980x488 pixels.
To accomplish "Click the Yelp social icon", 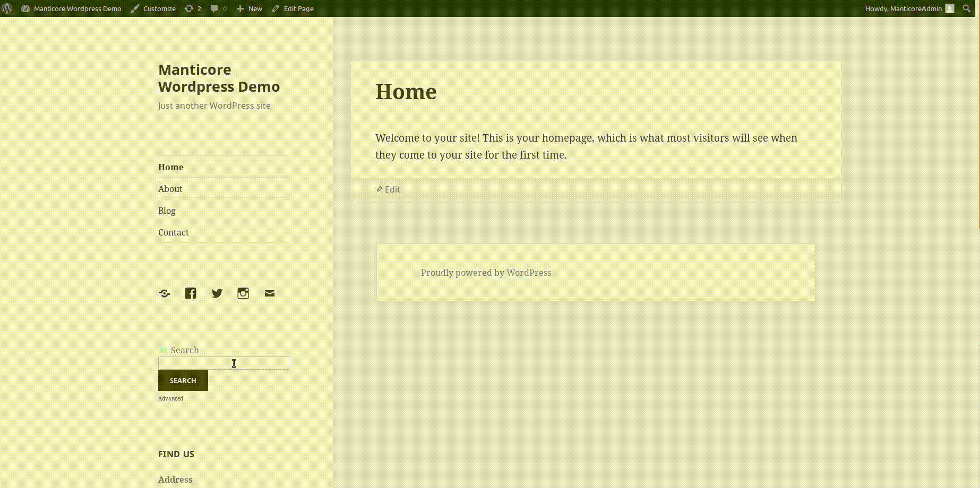I will (x=165, y=293).
